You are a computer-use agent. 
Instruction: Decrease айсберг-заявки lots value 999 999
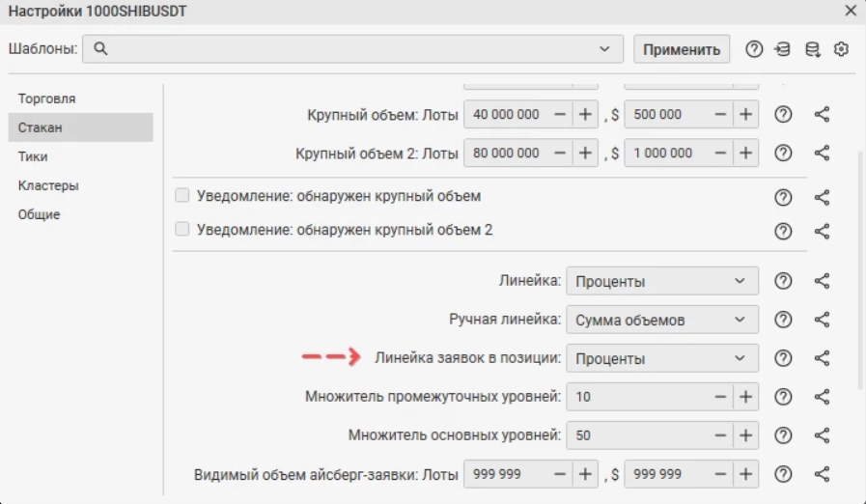(560, 474)
